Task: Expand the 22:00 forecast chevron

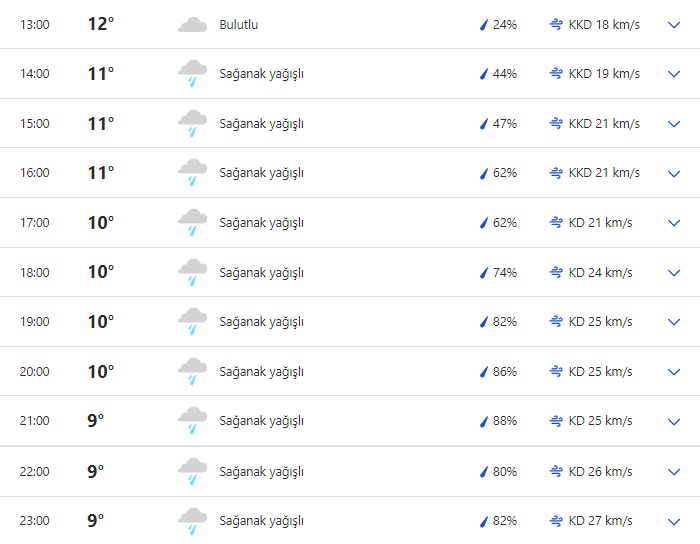Action: [x=673, y=471]
